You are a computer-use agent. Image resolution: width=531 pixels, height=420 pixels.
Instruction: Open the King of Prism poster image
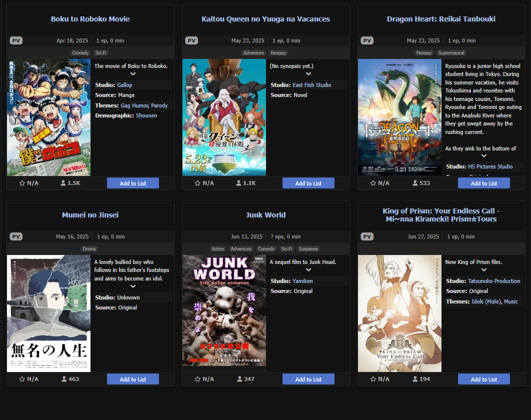(399, 313)
